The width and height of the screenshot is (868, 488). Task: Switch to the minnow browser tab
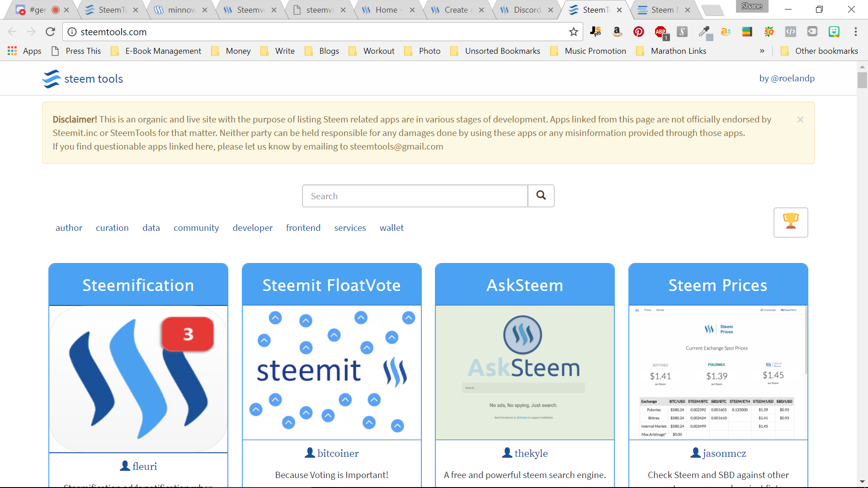pyautogui.click(x=180, y=10)
